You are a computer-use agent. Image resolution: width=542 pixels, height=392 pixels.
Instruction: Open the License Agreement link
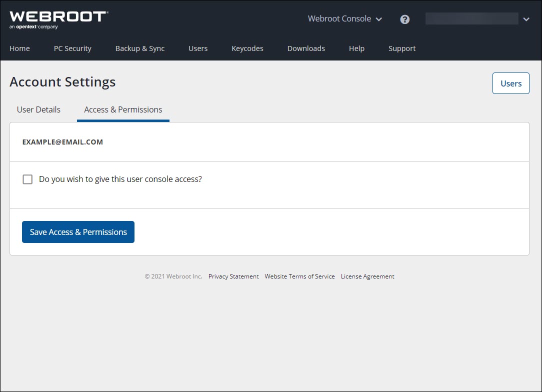pos(367,276)
